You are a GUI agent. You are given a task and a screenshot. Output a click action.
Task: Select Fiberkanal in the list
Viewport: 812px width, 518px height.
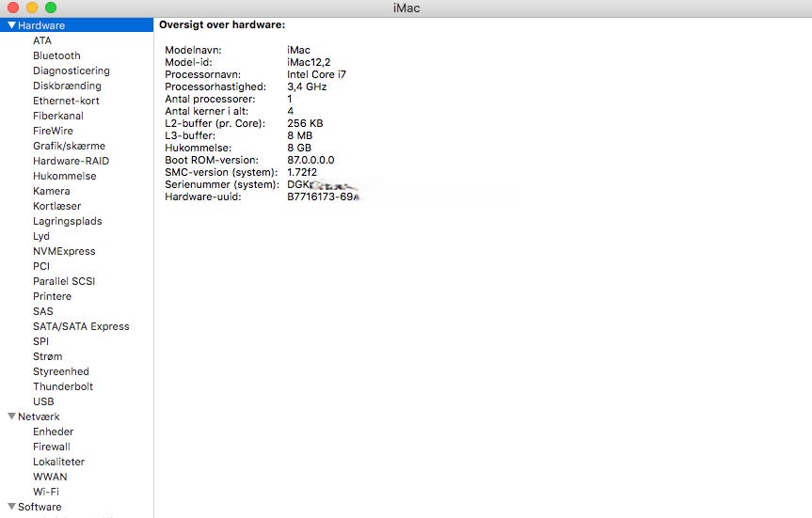point(58,116)
